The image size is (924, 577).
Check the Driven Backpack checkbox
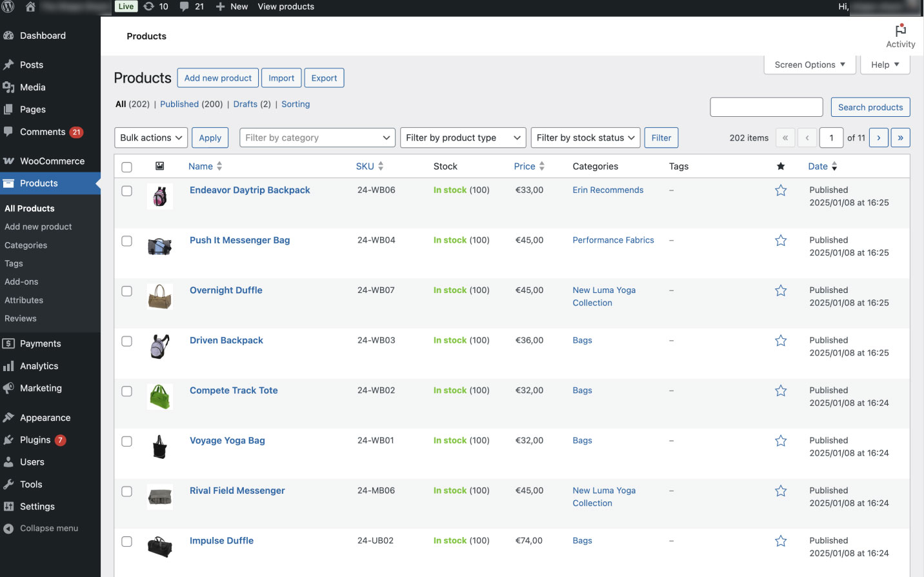click(x=126, y=341)
